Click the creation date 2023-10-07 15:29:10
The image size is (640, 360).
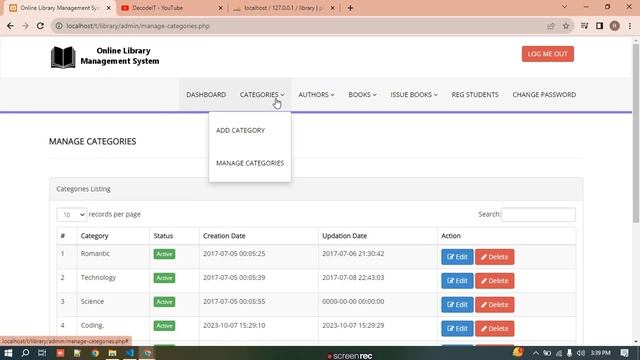click(234, 325)
